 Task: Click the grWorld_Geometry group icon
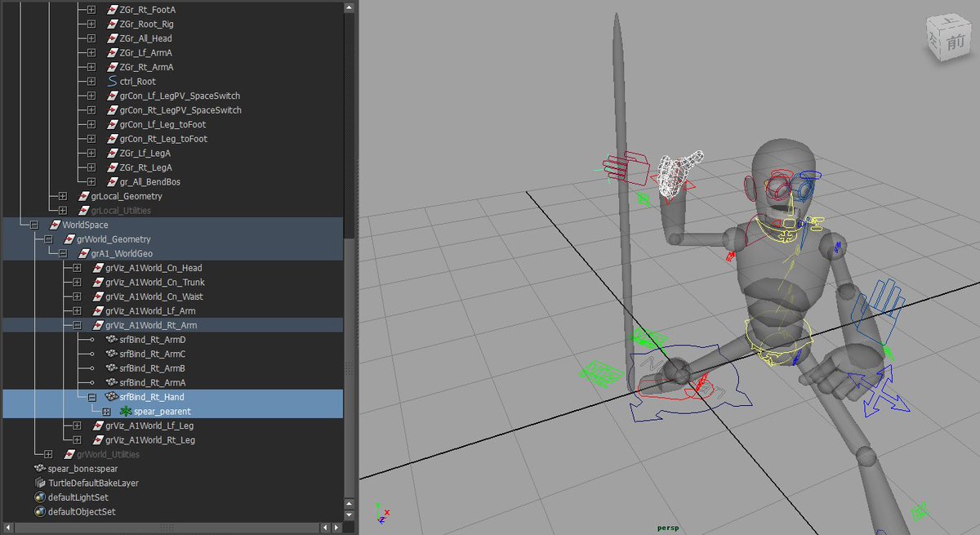tap(69, 239)
